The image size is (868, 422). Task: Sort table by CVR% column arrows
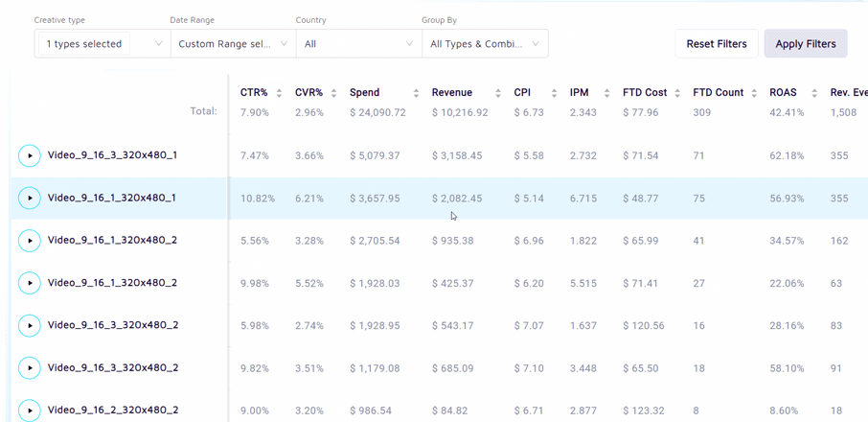click(x=333, y=93)
